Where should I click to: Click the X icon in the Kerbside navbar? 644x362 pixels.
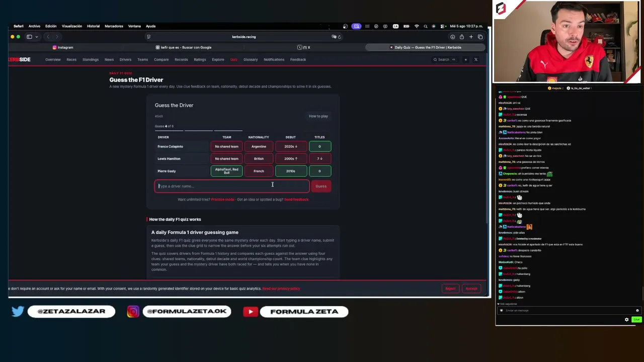pyautogui.click(x=476, y=60)
